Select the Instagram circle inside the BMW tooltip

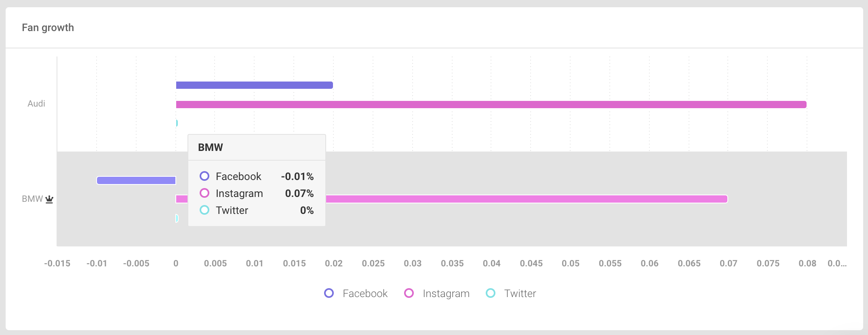(204, 193)
